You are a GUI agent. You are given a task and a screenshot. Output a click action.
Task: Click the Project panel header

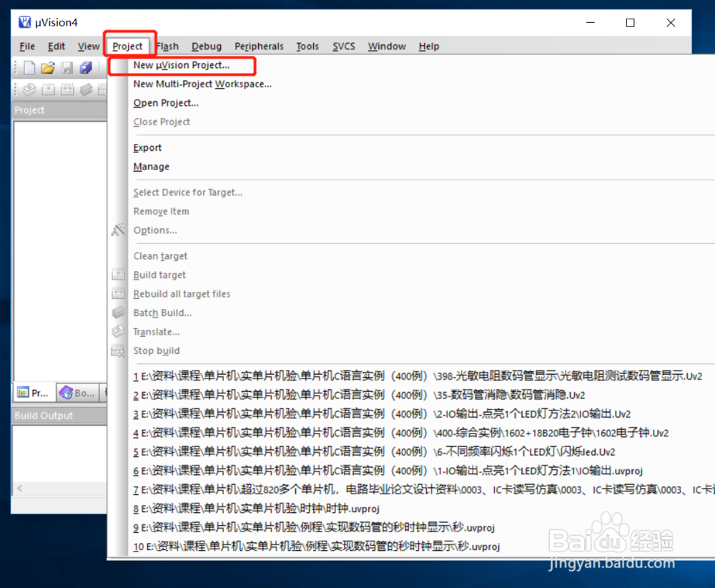(x=59, y=110)
